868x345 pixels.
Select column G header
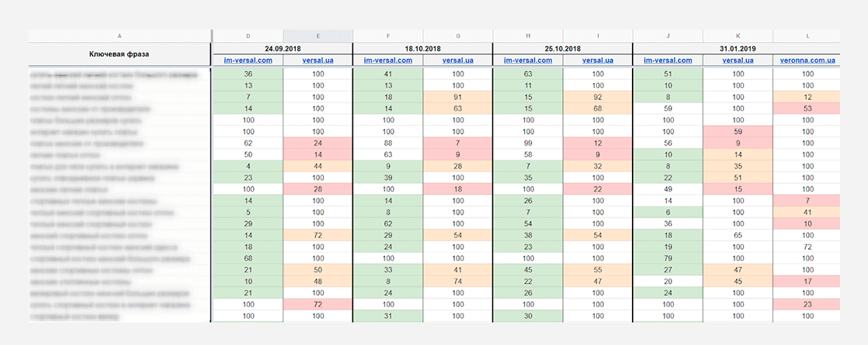tap(458, 36)
